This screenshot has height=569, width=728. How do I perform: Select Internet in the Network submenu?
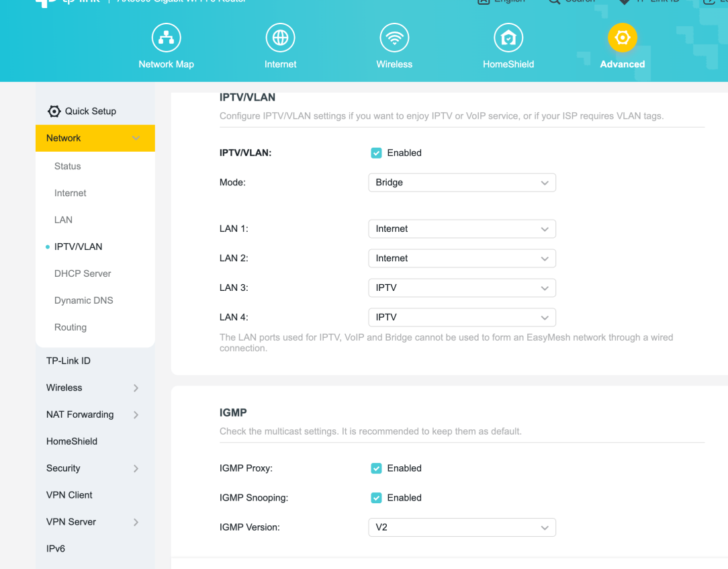pyautogui.click(x=70, y=193)
